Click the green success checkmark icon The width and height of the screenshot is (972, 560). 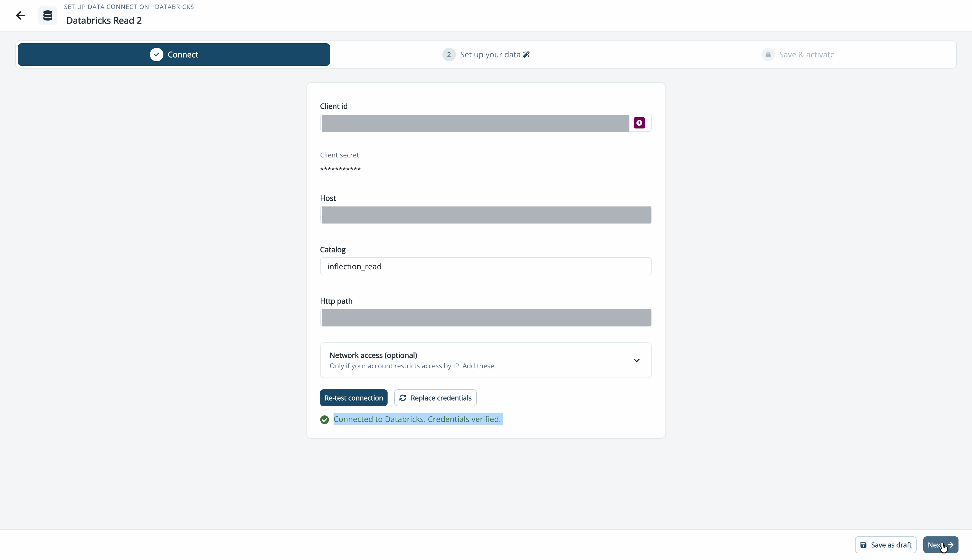coord(324,420)
